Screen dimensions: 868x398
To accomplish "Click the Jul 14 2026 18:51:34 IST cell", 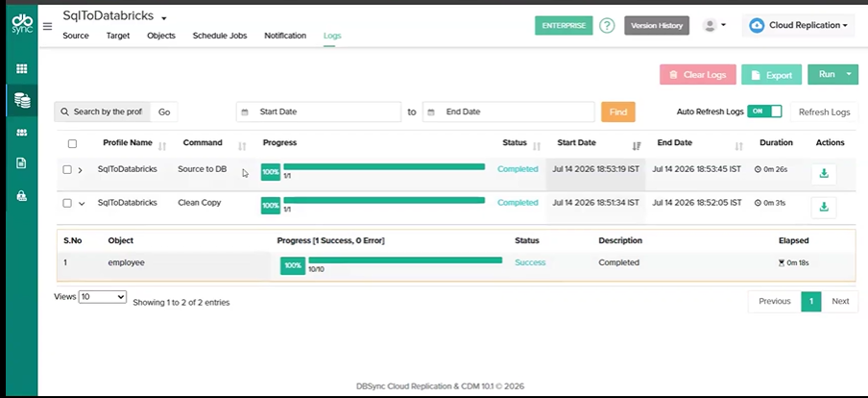I will coord(595,203).
